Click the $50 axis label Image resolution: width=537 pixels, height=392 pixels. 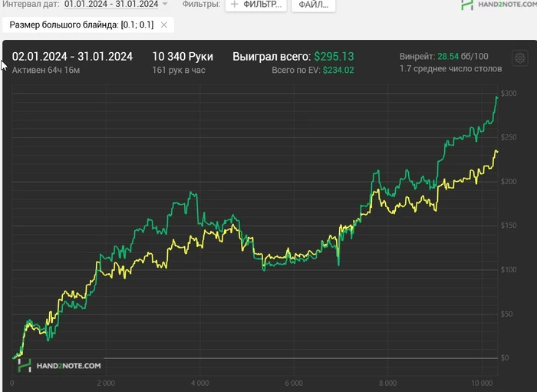[506, 314]
